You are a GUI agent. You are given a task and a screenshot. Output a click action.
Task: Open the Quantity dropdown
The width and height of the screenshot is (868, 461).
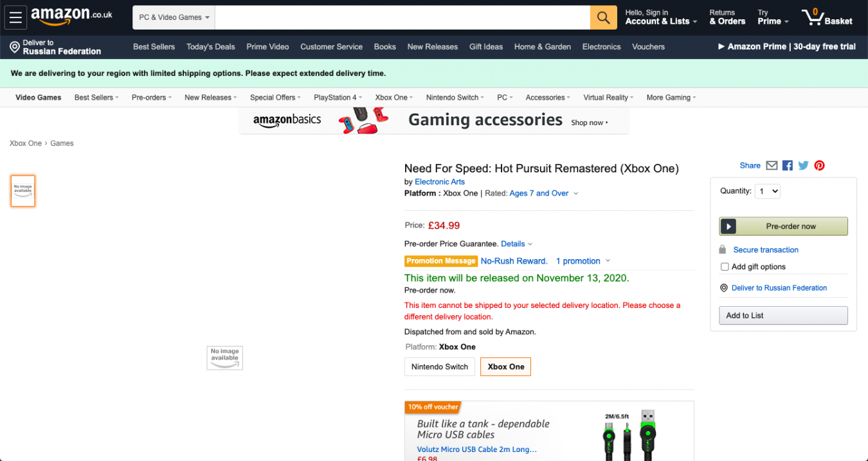[x=767, y=191]
